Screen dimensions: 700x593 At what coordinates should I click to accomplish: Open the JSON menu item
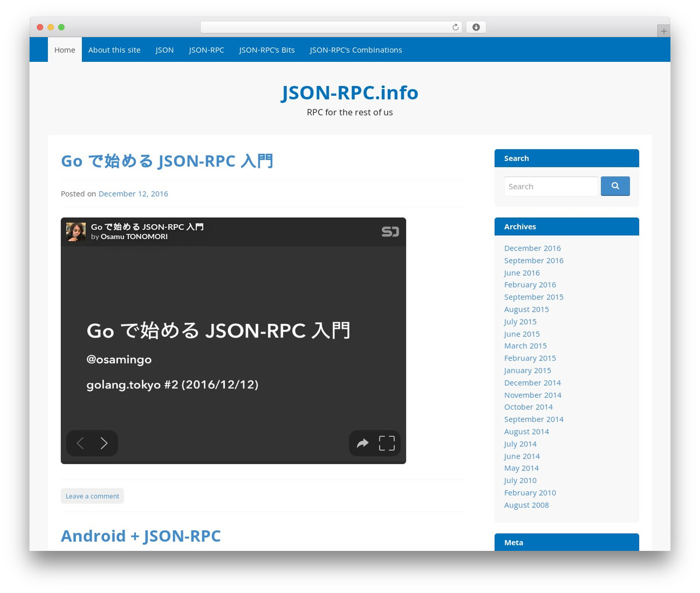click(165, 50)
